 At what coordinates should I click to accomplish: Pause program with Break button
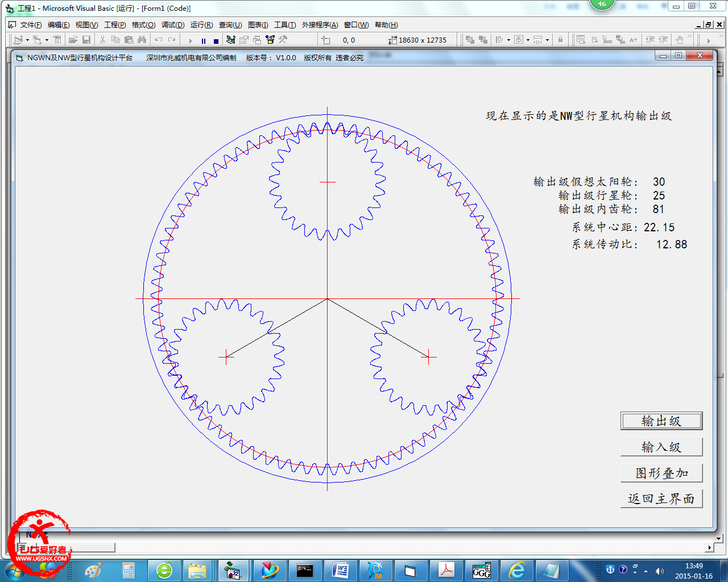[204, 40]
